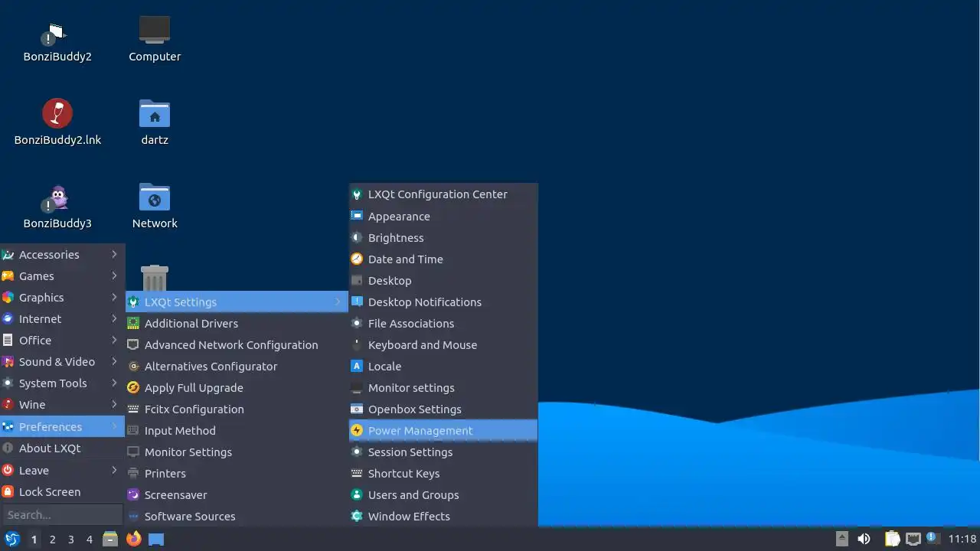Open Brightness settings
This screenshot has height=551, width=980.
(x=443, y=237)
